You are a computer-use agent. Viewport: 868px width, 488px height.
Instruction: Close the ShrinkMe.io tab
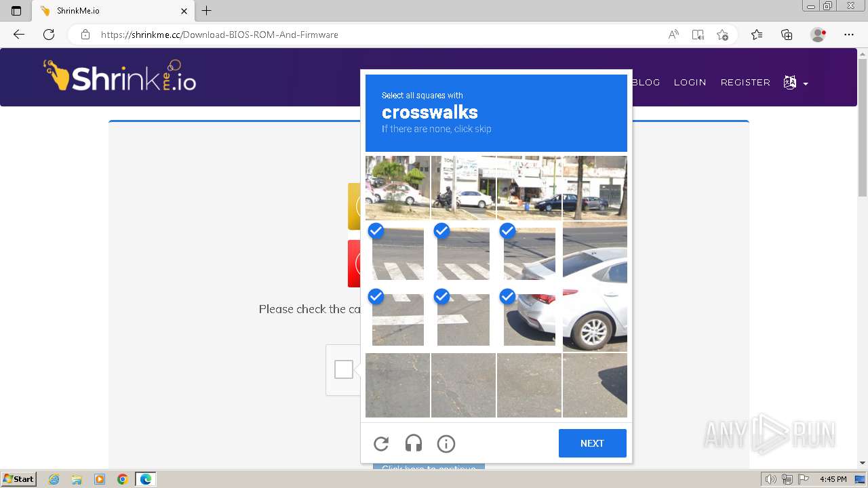[x=184, y=11]
